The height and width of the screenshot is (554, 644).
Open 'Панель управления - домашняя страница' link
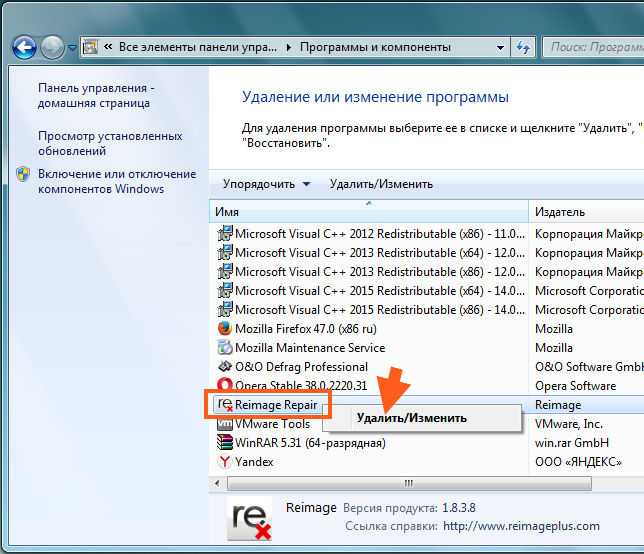96,95
